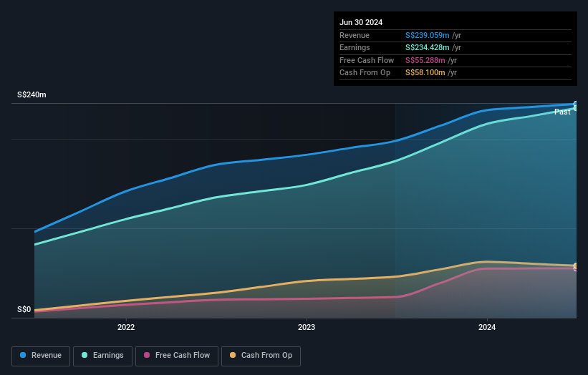This screenshot has height=375, width=588.
Task: Toggle the Cash From Op legend button
Action: pyautogui.click(x=261, y=356)
